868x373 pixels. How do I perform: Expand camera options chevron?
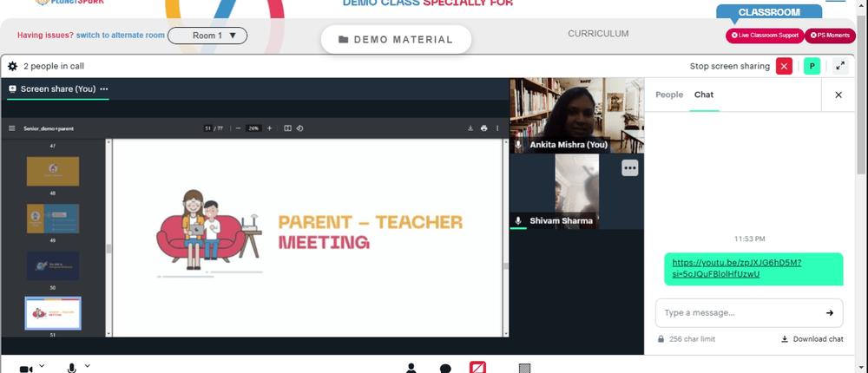click(x=42, y=366)
